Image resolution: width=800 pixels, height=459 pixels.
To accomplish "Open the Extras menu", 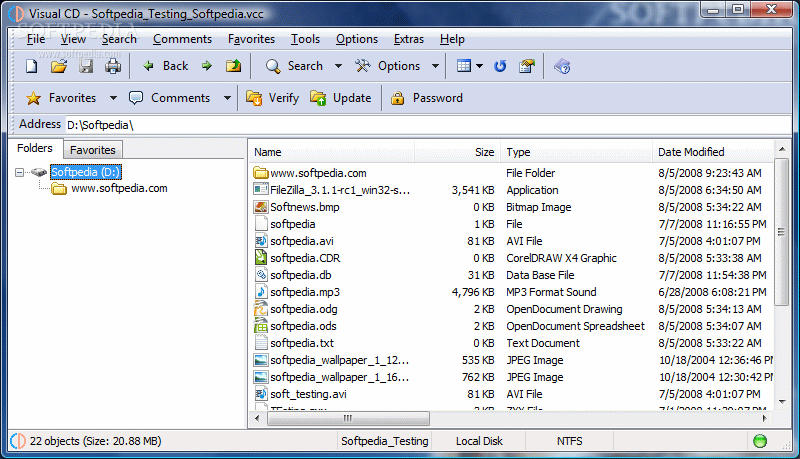I will tap(408, 39).
